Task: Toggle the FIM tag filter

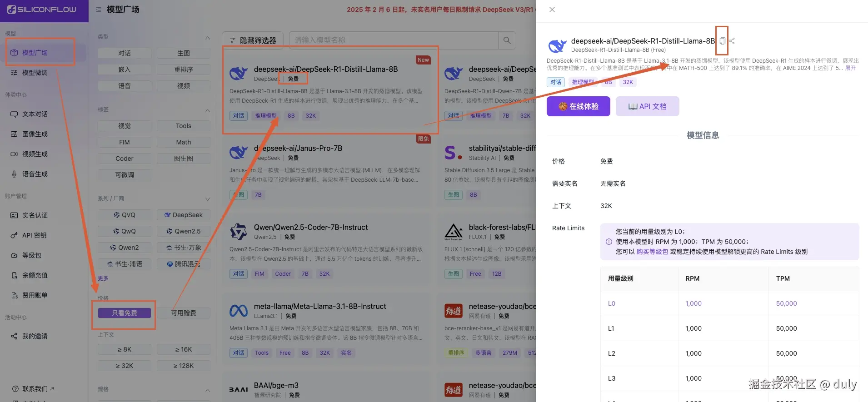Action: [x=125, y=142]
